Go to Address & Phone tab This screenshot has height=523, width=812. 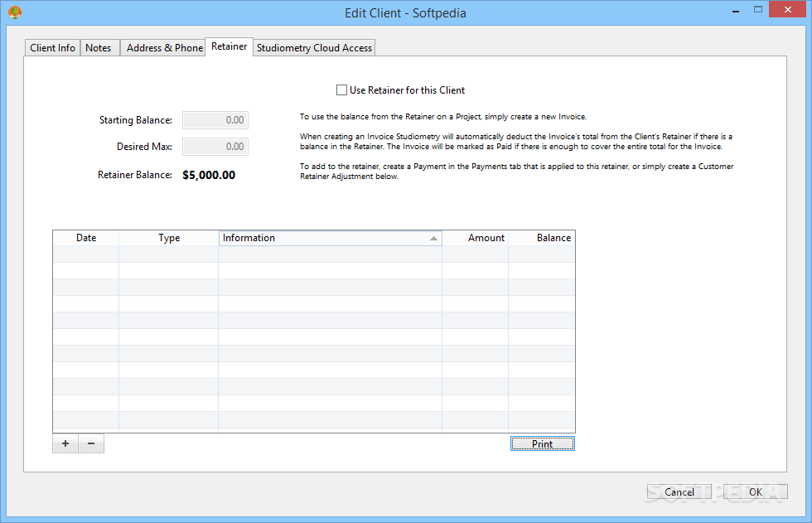click(165, 47)
